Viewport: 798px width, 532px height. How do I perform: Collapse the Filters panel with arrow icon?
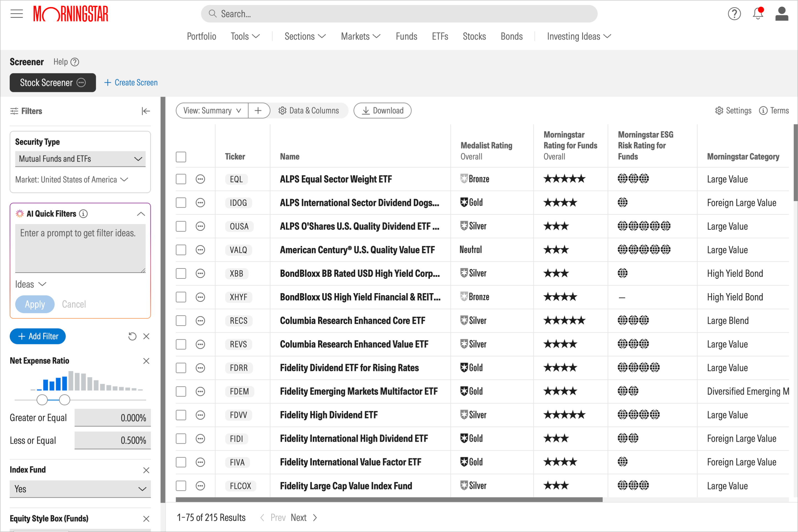click(145, 111)
